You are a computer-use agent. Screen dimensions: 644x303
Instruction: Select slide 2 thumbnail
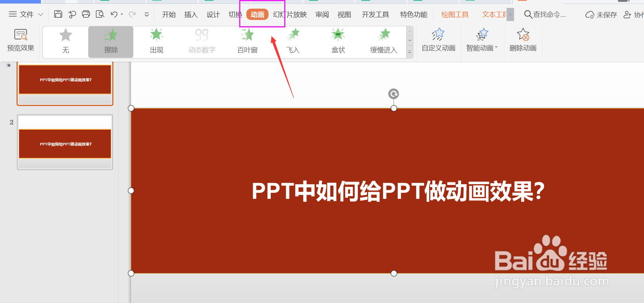pos(65,142)
